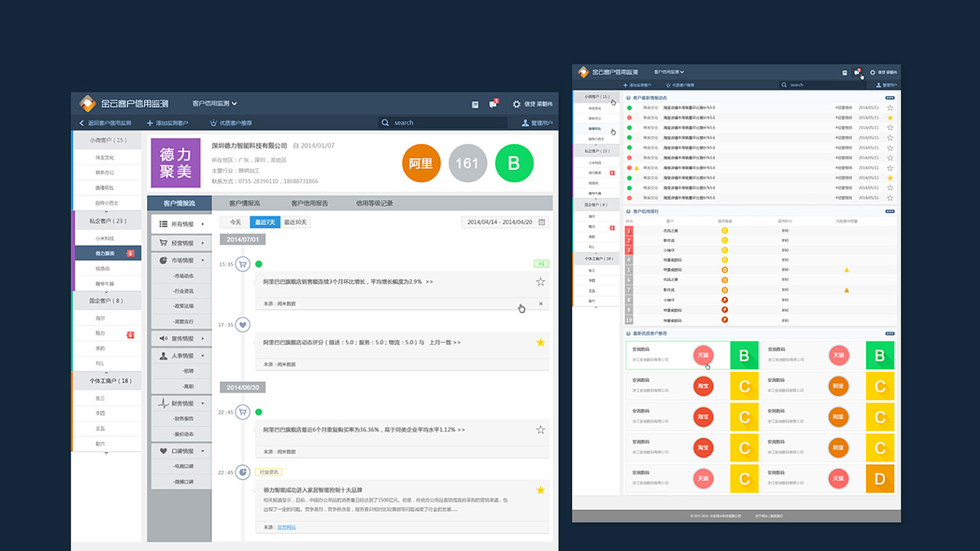
Task: Click 优质客户推荐 in main window toolbar
Action: 230,122
